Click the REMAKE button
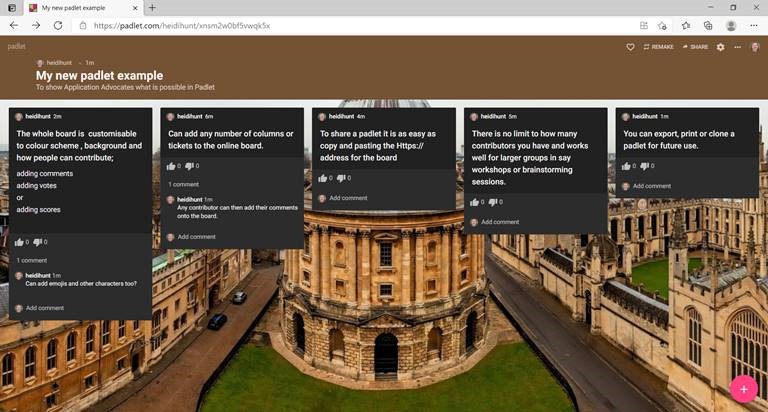Screen dimensions: 768x412 (659, 47)
